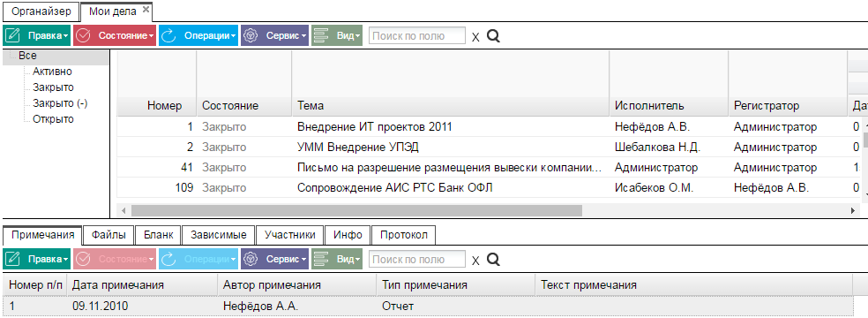Click the magnifier icon in the notes toolbar

493,260
